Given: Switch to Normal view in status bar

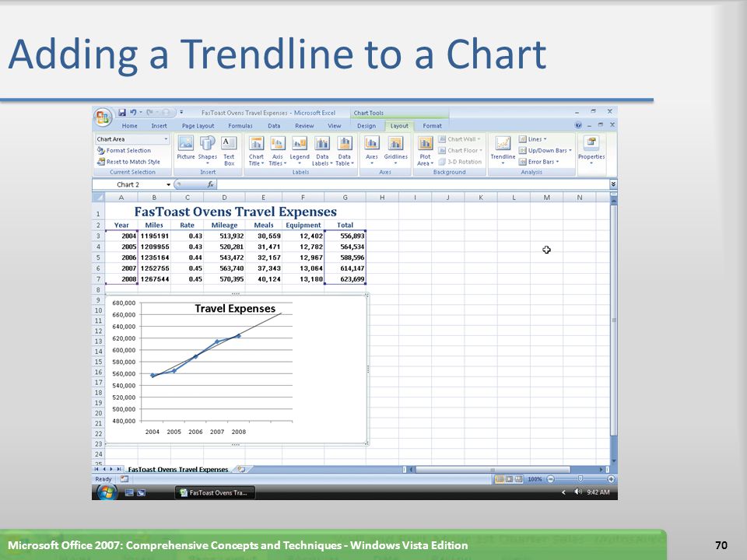Looking at the screenshot, I should [500, 479].
